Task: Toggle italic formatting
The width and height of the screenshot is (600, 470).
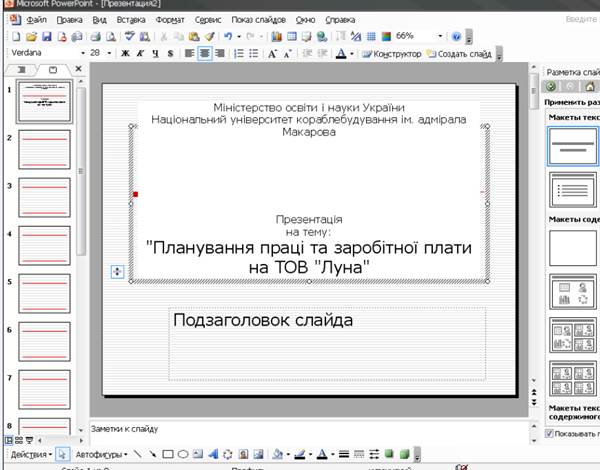Action: tap(140, 54)
